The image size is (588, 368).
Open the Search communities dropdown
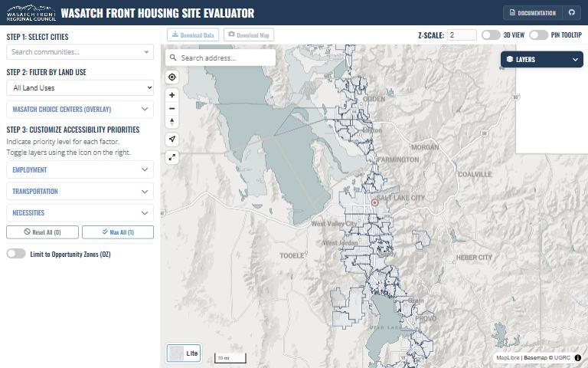pos(80,52)
